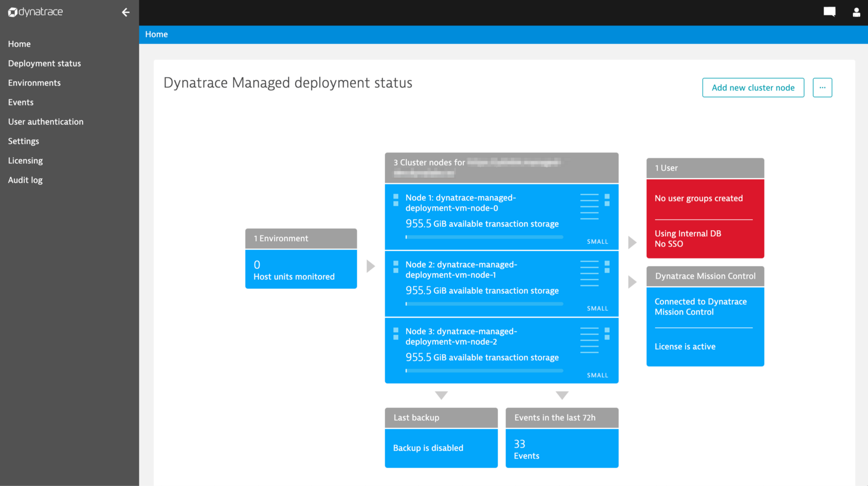Click Add new cluster node button
The width and height of the screenshot is (868, 486).
coord(753,87)
